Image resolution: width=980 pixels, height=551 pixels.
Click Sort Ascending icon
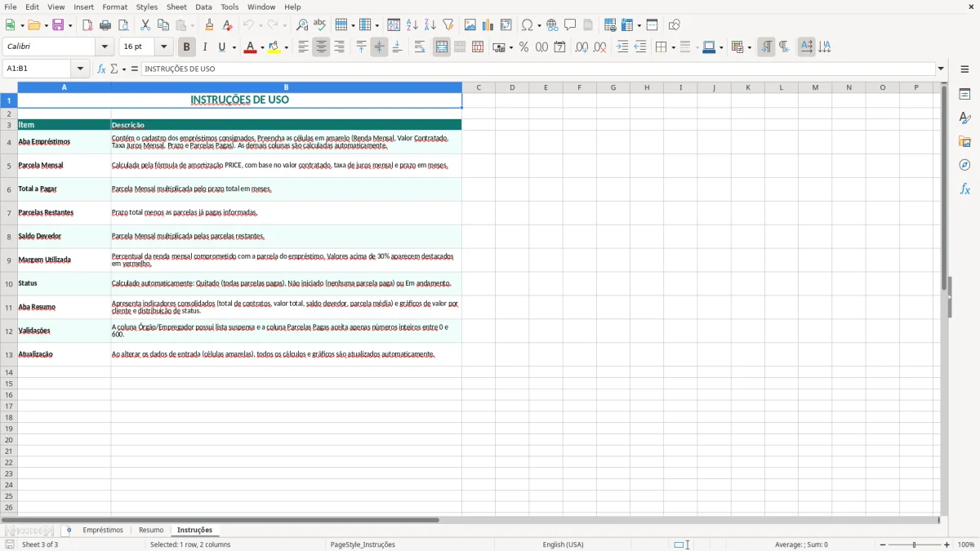(x=412, y=25)
